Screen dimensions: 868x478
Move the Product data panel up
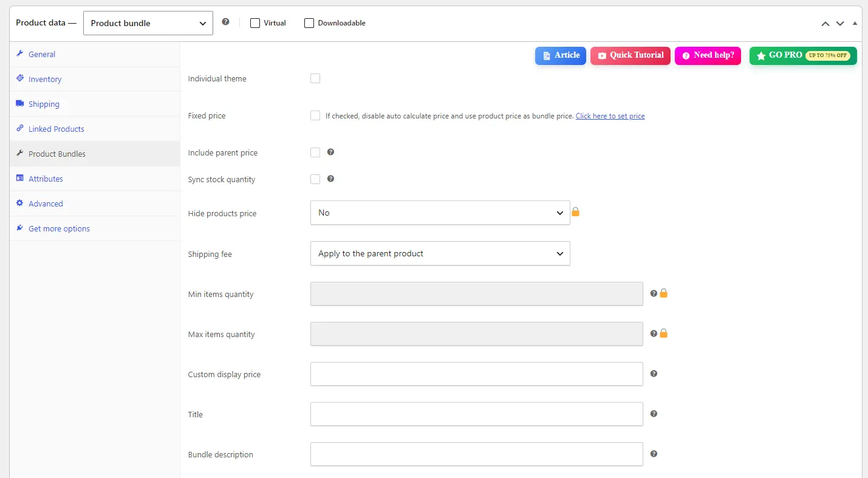click(825, 24)
